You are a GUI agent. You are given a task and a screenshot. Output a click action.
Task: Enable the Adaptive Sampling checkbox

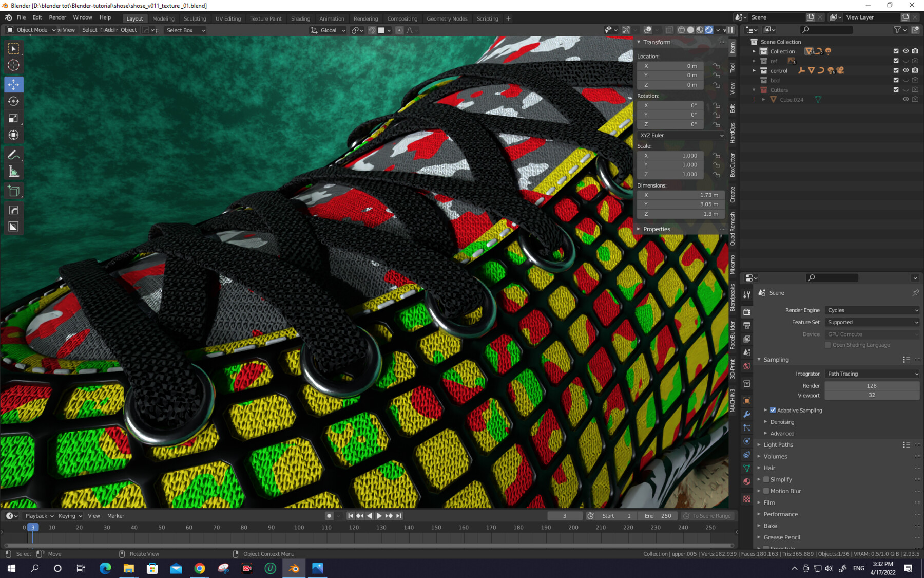[773, 410]
